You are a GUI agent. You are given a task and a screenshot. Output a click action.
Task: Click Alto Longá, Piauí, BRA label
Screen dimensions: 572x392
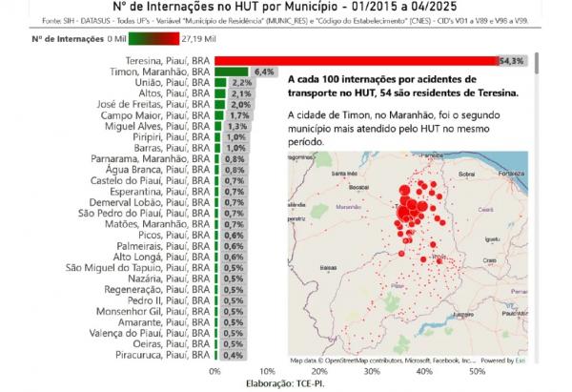[162, 257]
